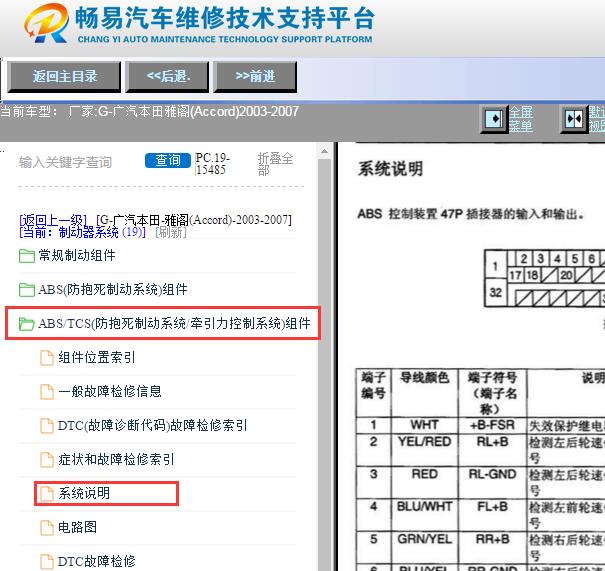This screenshot has height=571, width=605.
Task: Click the sidebar scrollbar up arrow
Action: (x=324, y=151)
